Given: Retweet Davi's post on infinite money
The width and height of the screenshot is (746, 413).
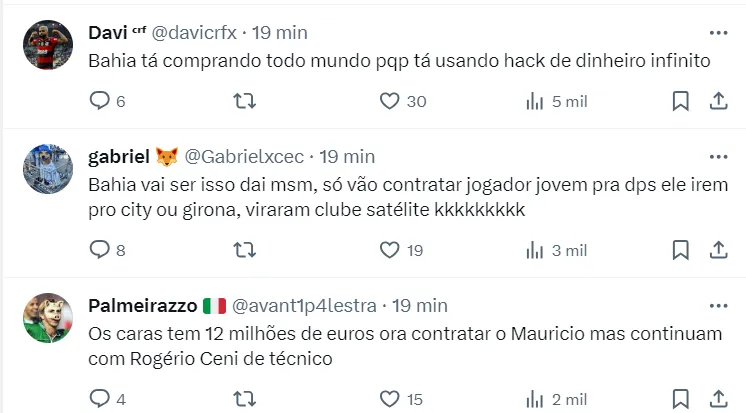Looking at the screenshot, I should point(245,101).
